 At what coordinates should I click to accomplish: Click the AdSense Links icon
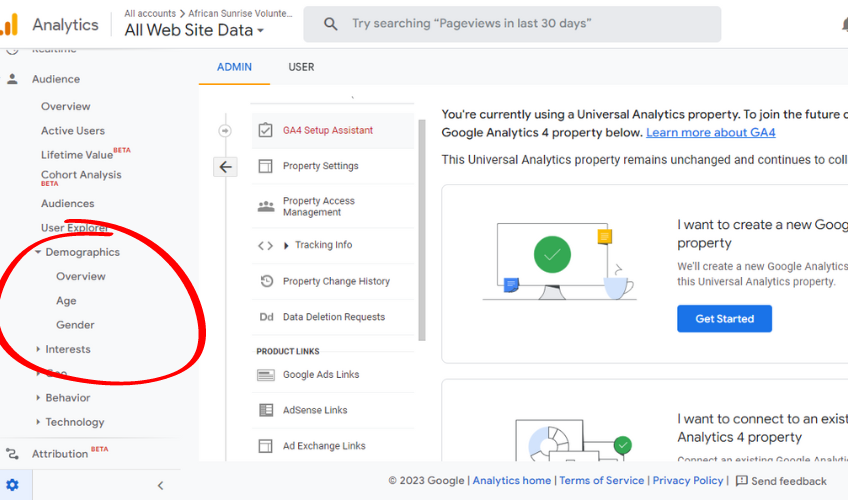click(266, 410)
